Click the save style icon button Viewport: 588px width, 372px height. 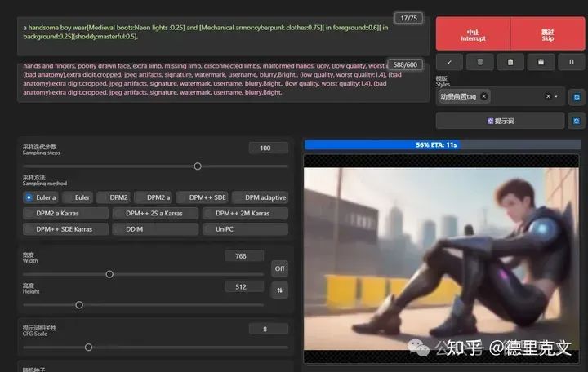pos(541,62)
